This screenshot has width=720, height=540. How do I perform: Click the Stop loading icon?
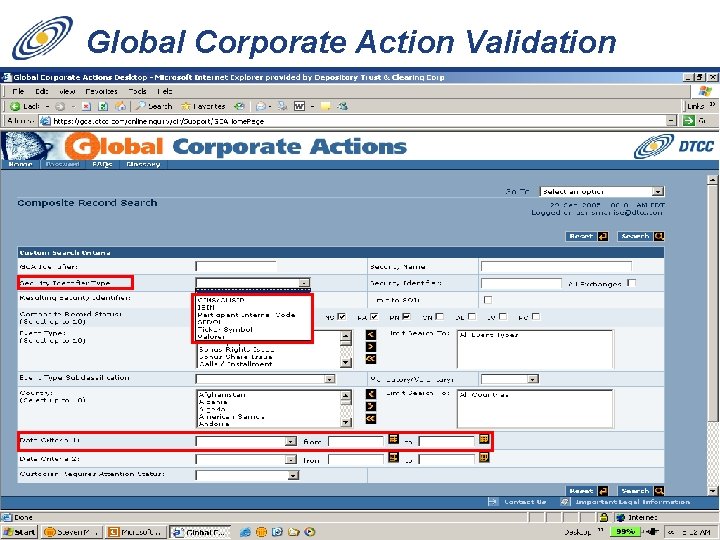pos(86,107)
